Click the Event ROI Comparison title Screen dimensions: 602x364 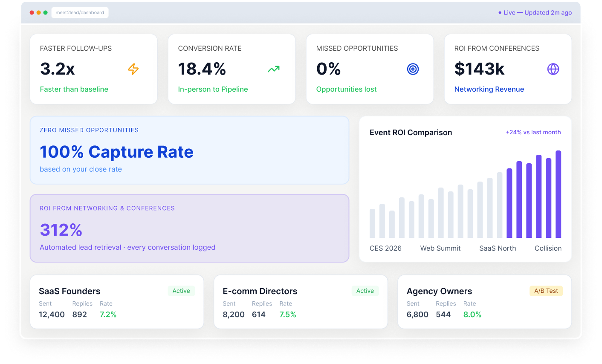(x=411, y=133)
